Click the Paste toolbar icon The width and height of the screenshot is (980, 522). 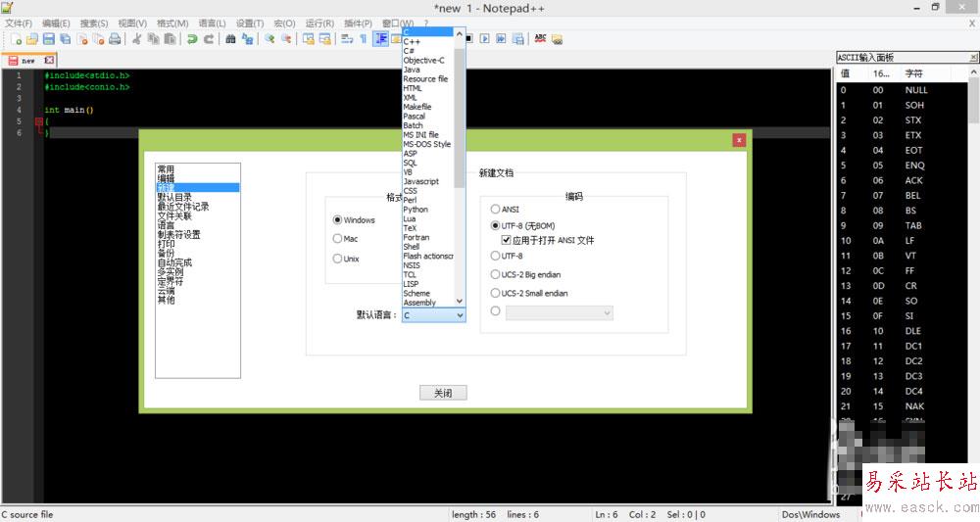[170, 39]
